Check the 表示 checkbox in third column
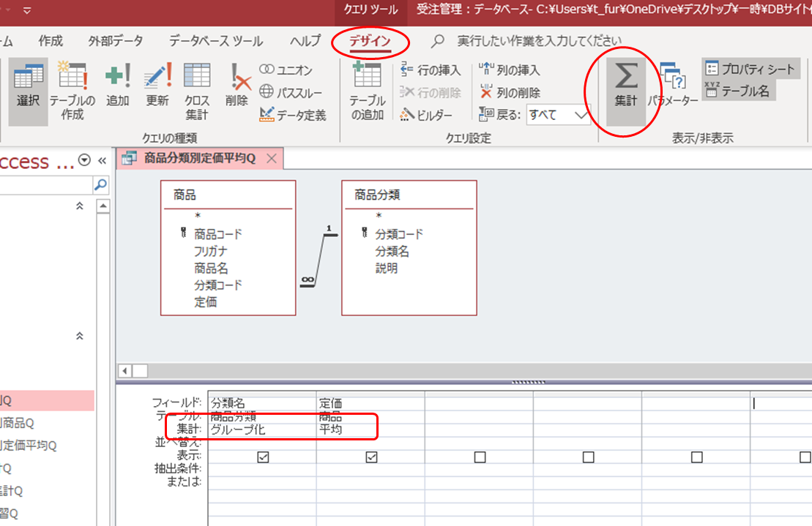This screenshot has height=526, width=812. tap(480, 457)
